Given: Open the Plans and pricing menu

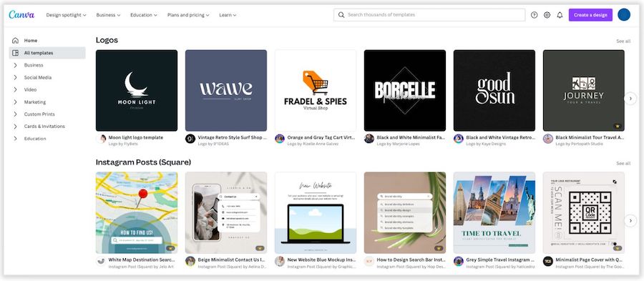Looking at the screenshot, I should click(x=188, y=15).
